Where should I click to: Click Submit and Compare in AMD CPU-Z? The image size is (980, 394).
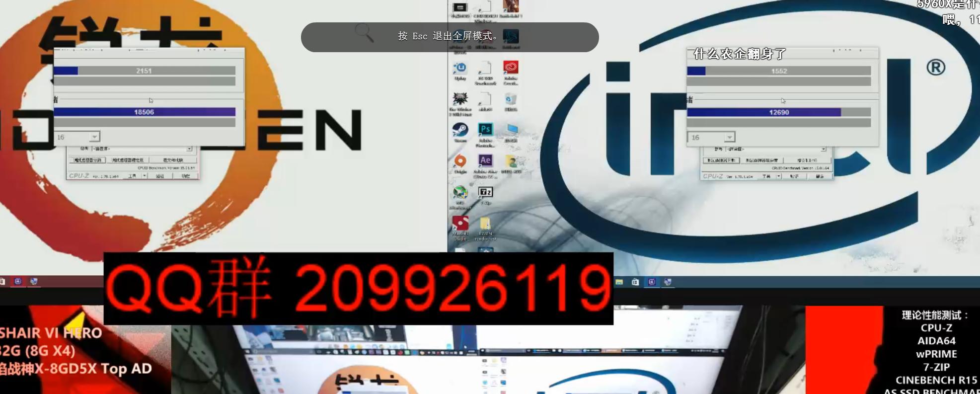173,160
